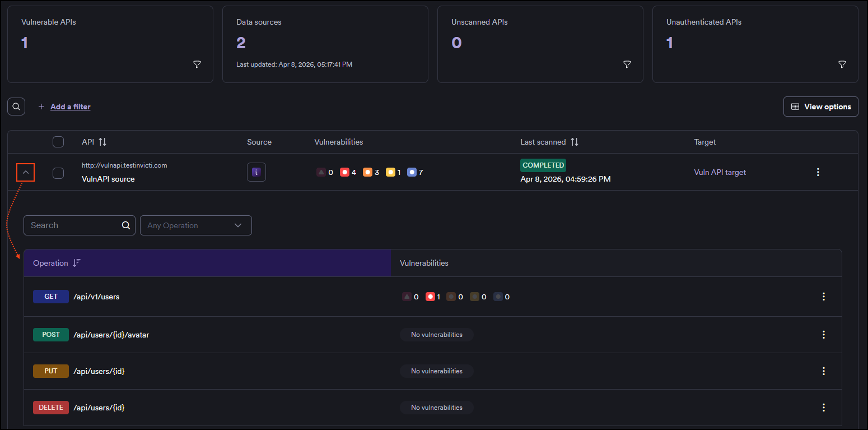The image size is (868, 430).
Task: Open three-dot menu for DELETE /api/users/{id}
Action: pyautogui.click(x=823, y=408)
